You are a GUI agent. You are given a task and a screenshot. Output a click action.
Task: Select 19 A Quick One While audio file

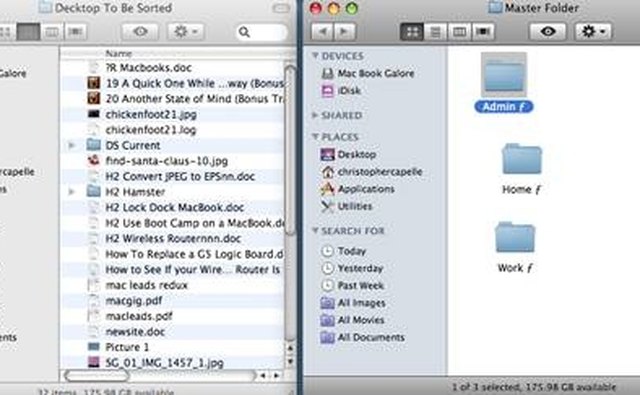tap(185, 83)
